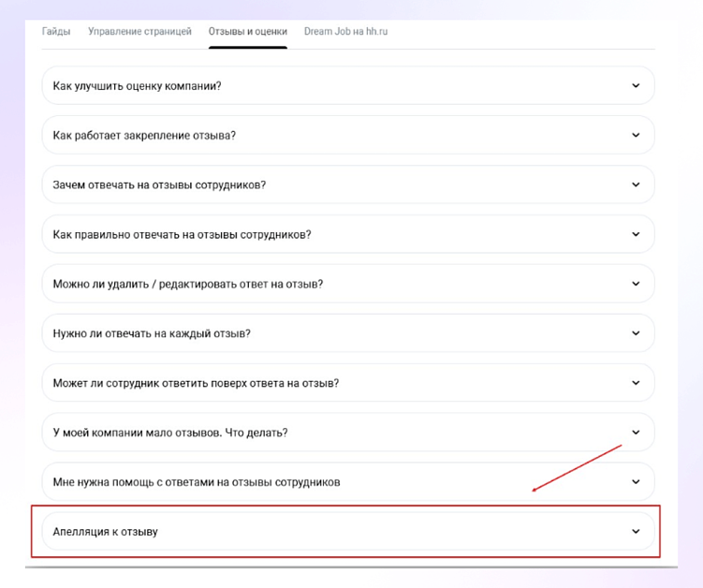Click text Мне нужна помощь с ответами на отзывы
Image resolution: width=703 pixels, height=588 pixels.
tap(197, 482)
